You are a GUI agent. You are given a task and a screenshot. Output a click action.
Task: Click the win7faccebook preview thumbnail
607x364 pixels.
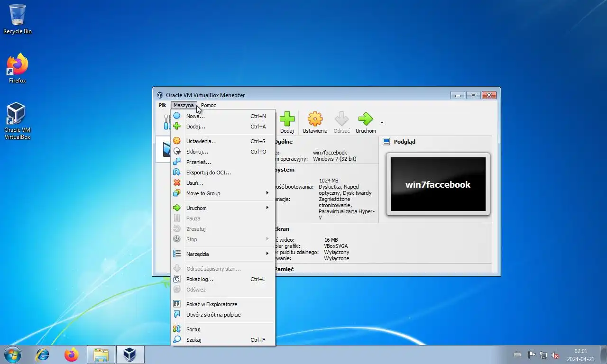tap(438, 184)
